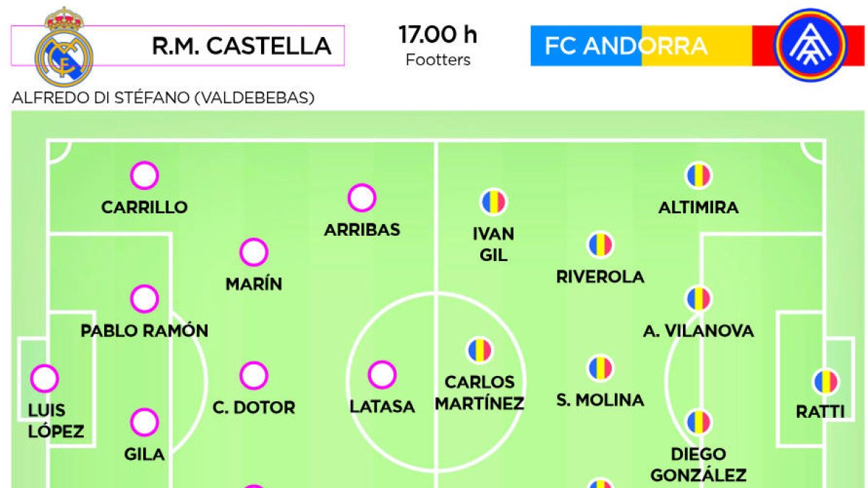Viewport: 868px width, 488px height.
Task: Click the Real Madrid crest logo
Action: [64, 46]
